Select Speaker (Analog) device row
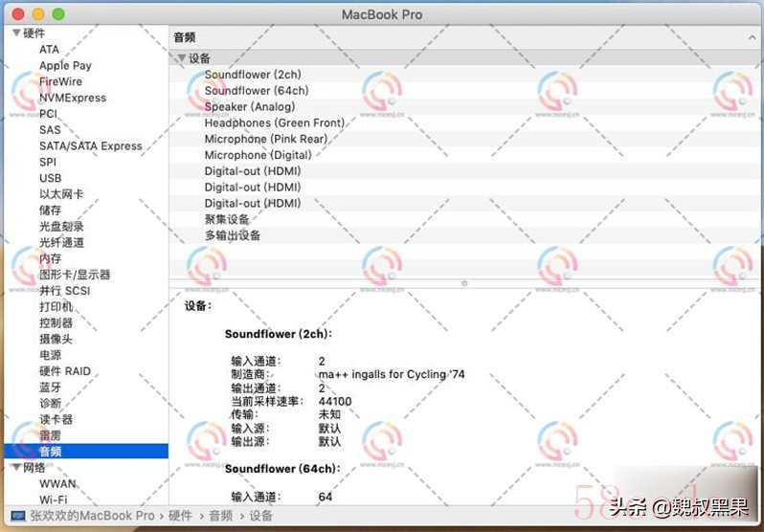Image resolution: width=764 pixels, height=532 pixels. pos(466,107)
